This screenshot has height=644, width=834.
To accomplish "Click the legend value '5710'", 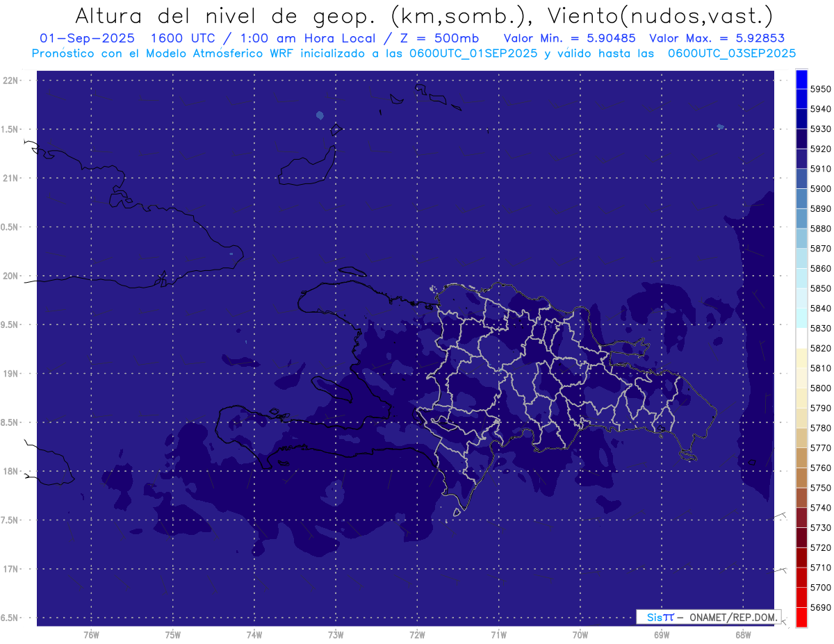I will (x=821, y=567).
